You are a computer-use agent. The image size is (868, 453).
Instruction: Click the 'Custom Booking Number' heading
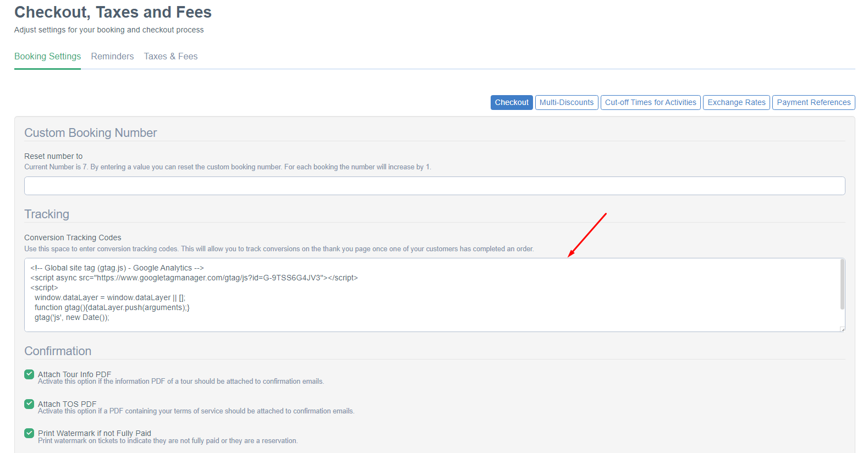[91, 133]
